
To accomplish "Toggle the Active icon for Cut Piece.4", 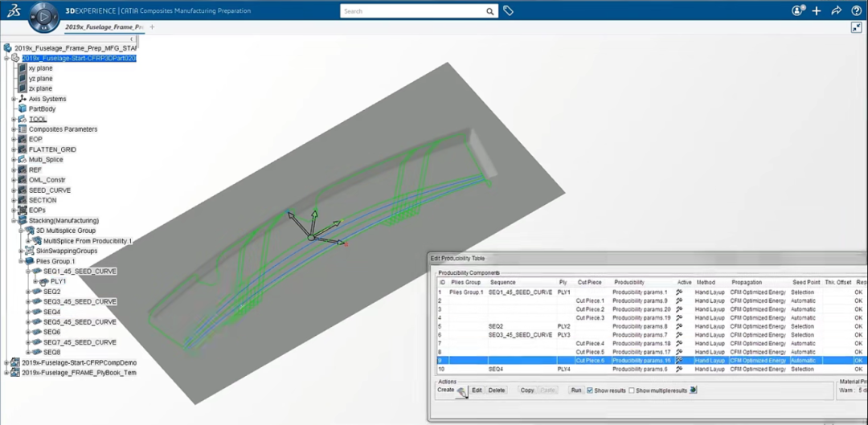I will click(x=678, y=343).
